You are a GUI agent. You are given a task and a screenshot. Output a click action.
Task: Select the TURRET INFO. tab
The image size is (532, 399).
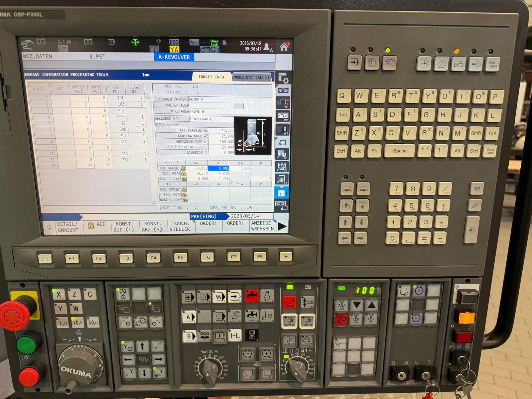pos(212,77)
